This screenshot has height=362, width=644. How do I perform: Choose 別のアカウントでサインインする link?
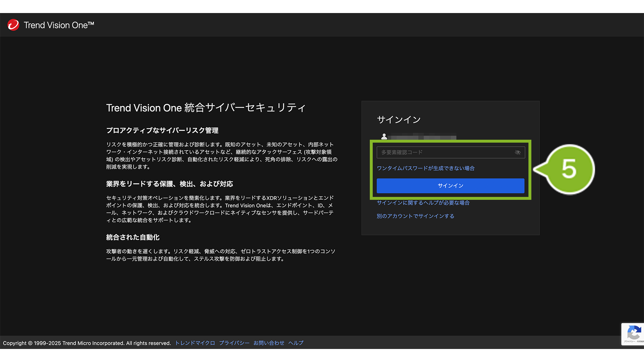[x=415, y=216]
